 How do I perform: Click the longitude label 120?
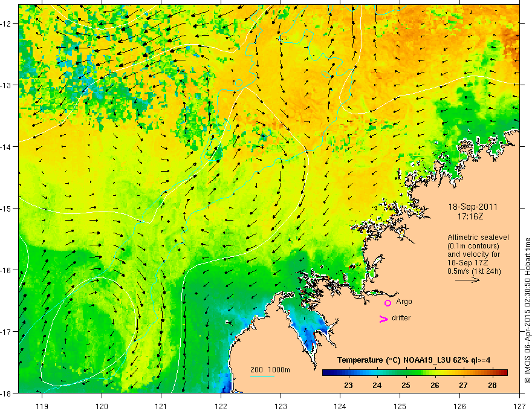(102, 406)
